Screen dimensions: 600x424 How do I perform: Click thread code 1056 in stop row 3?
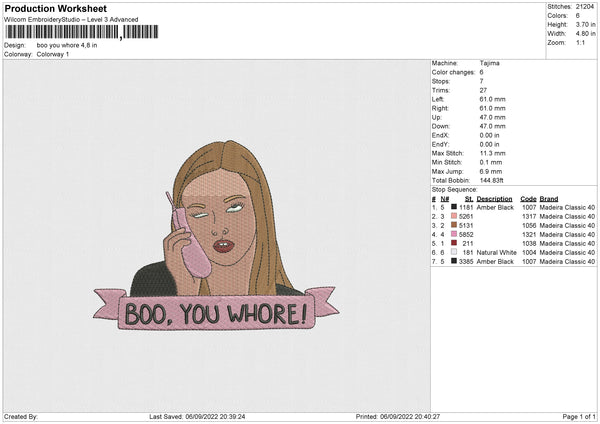529,225
